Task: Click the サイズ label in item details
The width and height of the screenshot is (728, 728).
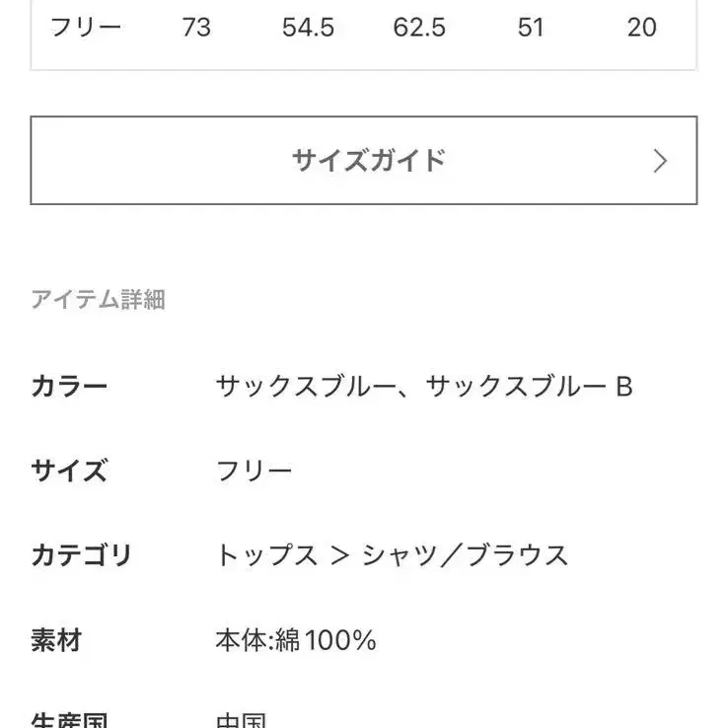Action: (x=69, y=471)
